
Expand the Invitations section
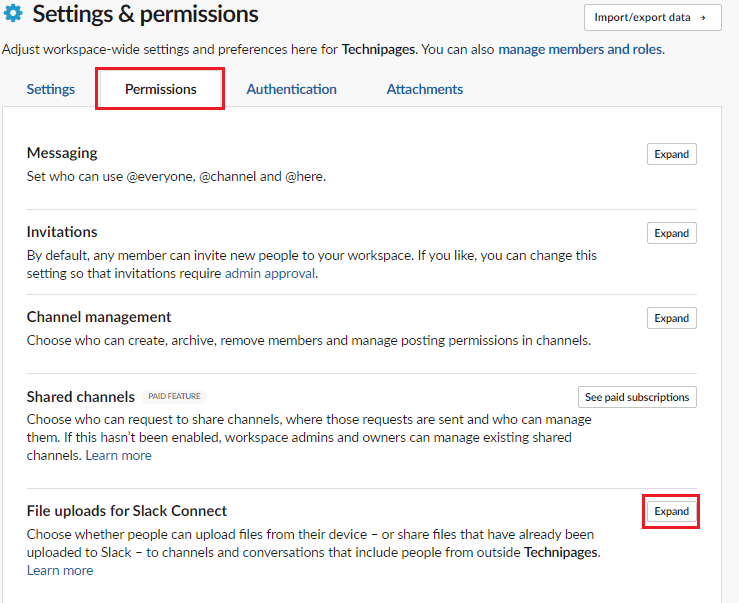tap(672, 233)
